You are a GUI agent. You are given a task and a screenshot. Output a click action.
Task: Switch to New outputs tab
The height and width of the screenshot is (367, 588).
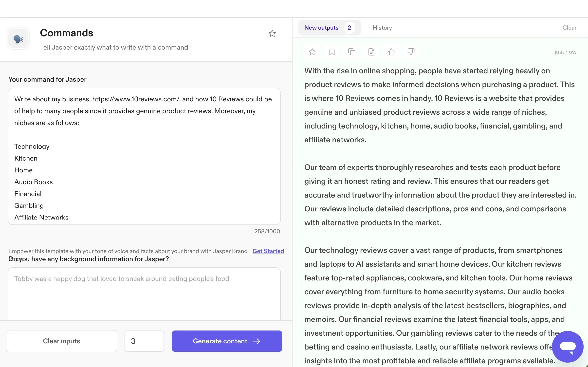point(330,28)
